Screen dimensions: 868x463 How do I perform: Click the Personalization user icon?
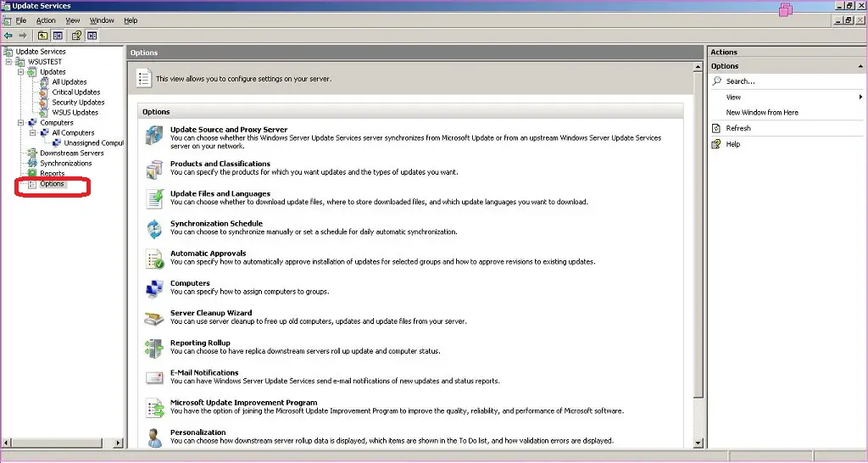tap(154, 437)
